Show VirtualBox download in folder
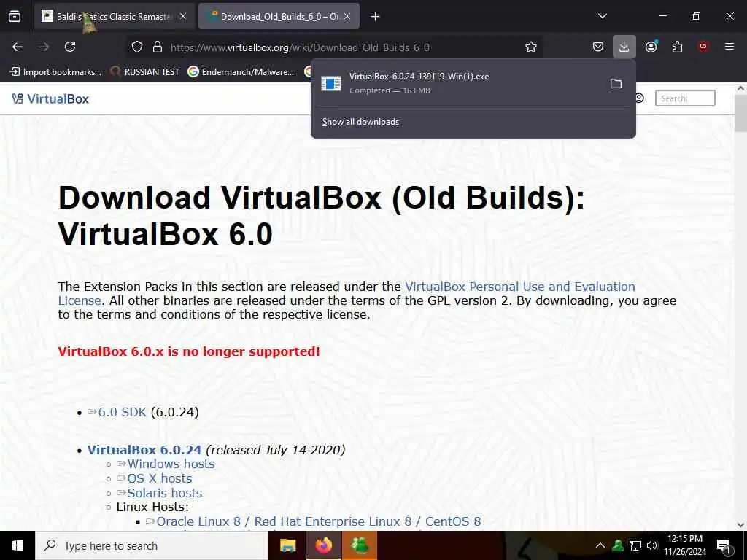747x560 pixels. pyautogui.click(x=616, y=84)
